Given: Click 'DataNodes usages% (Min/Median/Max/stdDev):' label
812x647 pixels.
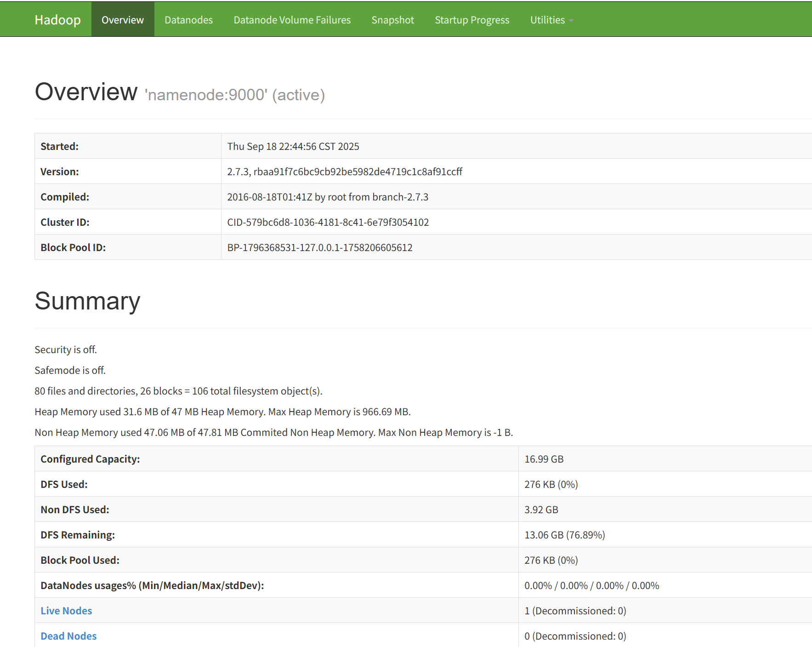Looking at the screenshot, I should pos(152,585).
